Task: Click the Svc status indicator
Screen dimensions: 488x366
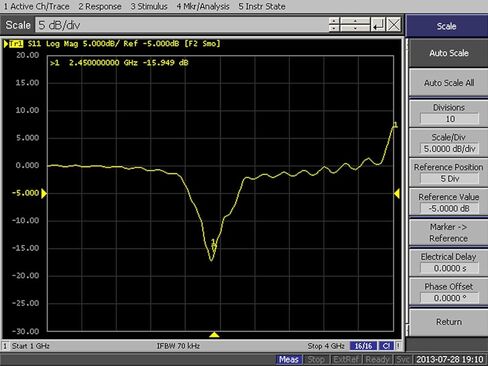Action: pyautogui.click(x=403, y=360)
